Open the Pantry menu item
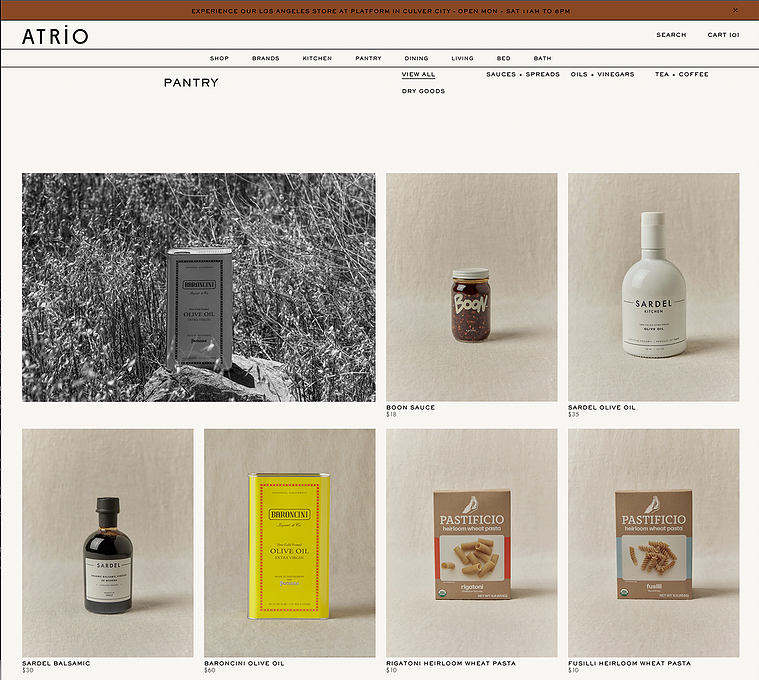The height and width of the screenshot is (680, 759). (x=368, y=58)
